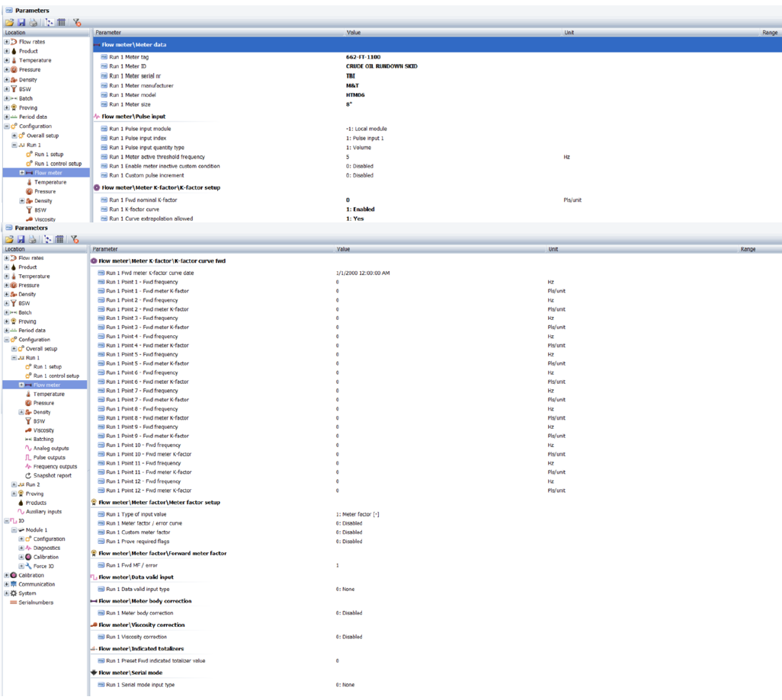Open Serialnumbers tree node
Viewport: 782px width, 700px height.
click(36, 603)
